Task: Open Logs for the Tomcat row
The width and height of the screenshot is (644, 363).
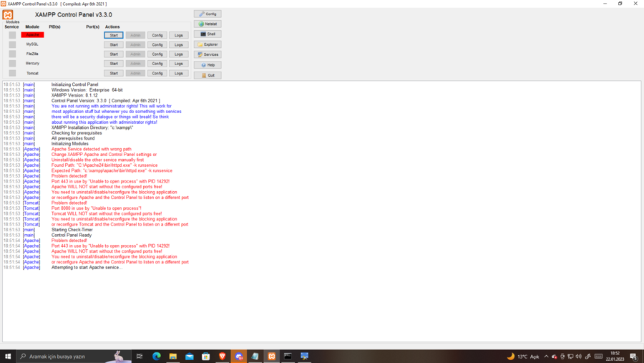Action: [x=179, y=73]
